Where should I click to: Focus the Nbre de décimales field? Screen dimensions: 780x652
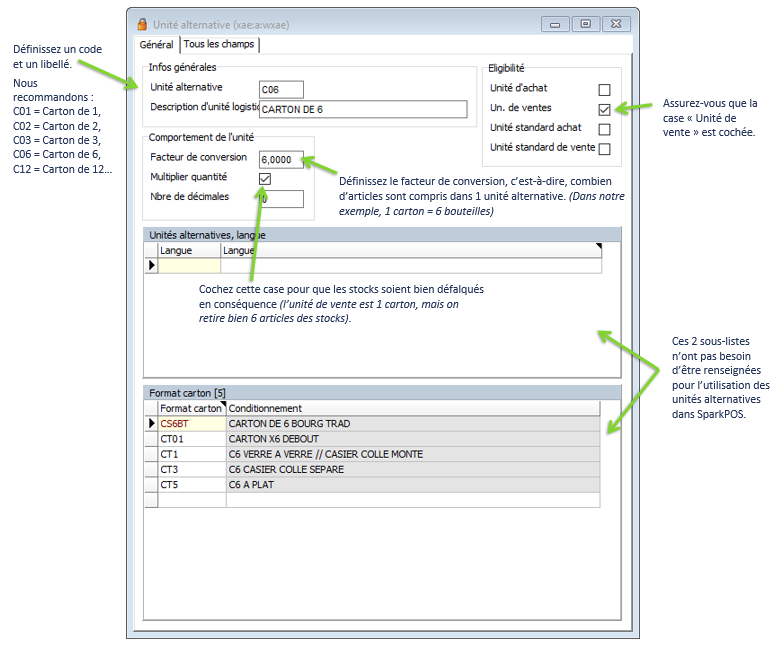[280, 199]
